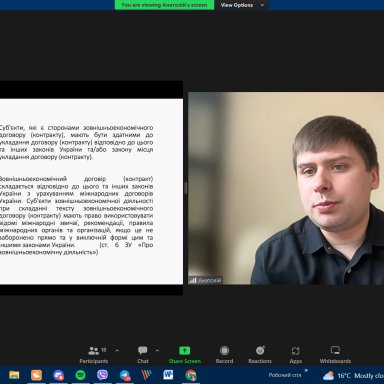This screenshot has width=384, height=384.
Task: Select Анатолій's video thumbnail
Action: tap(286, 188)
